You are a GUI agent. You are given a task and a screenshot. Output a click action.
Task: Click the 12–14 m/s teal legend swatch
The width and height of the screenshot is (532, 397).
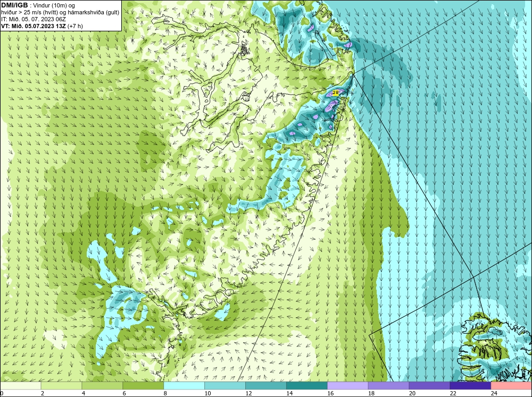coord(266,386)
